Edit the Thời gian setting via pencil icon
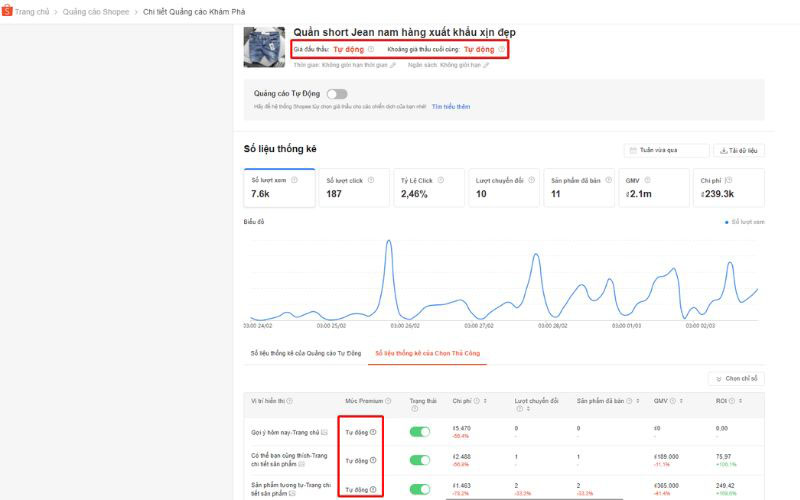Image resolution: width=800 pixels, height=500 pixels. pyautogui.click(x=392, y=65)
